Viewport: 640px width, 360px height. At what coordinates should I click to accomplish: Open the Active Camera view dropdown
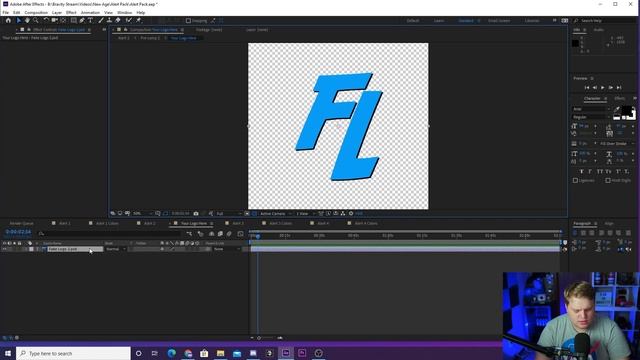(275, 213)
